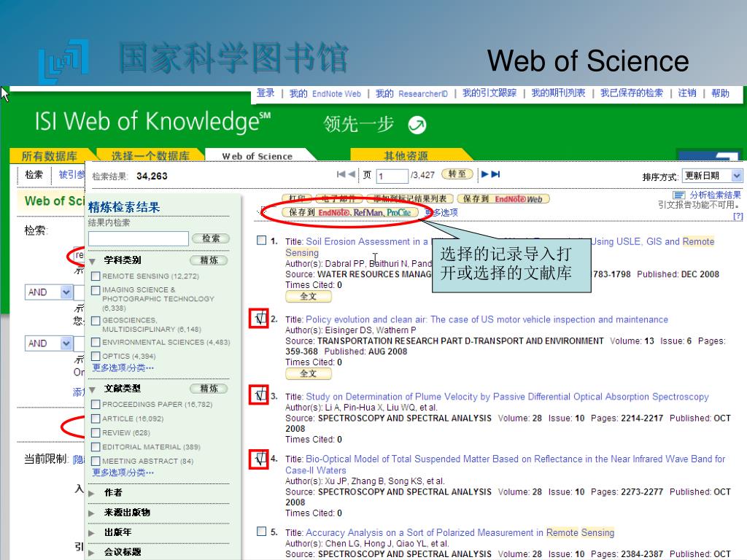Click 全文 button under record 1
Screen dimensions: 747x560
click(x=309, y=296)
